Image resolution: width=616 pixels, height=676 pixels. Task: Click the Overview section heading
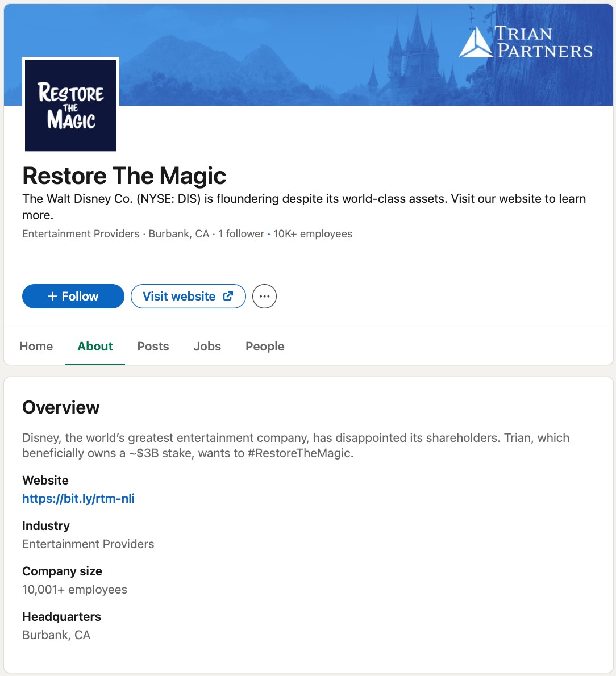coord(61,407)
